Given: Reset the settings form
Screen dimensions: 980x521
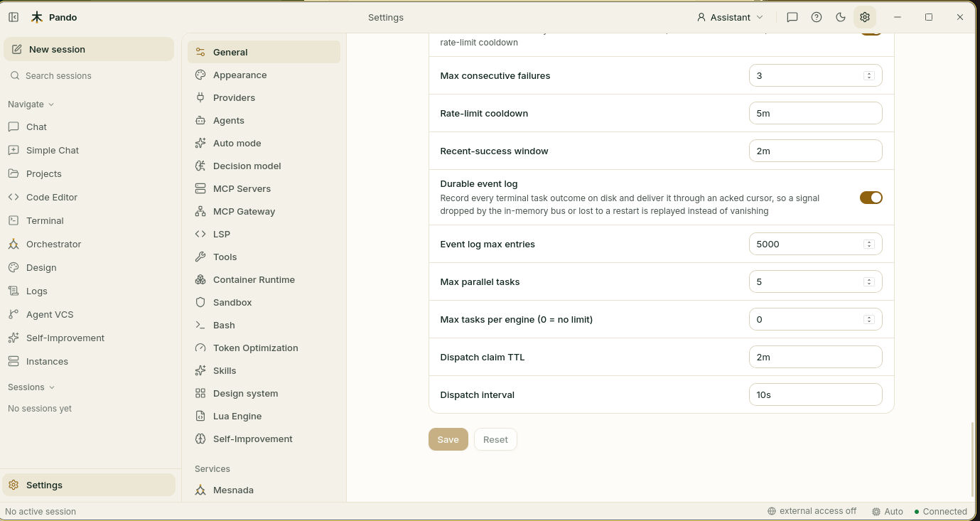Looking at the screenshot, I should point(495,439).
